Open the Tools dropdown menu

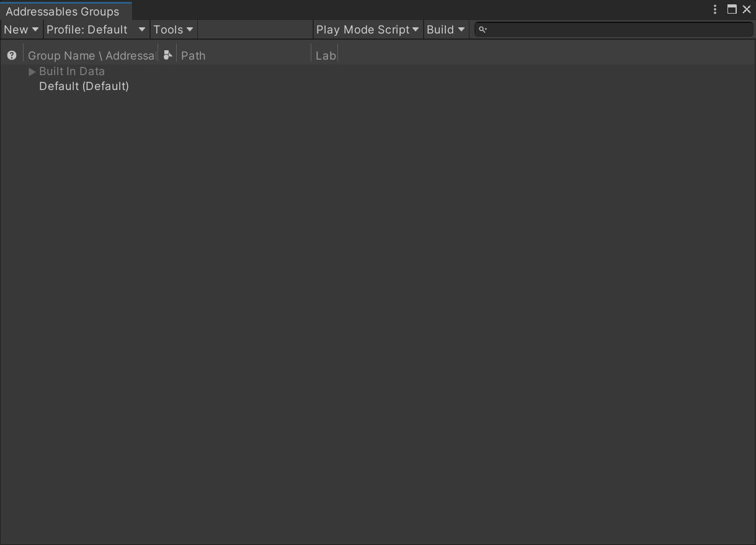(x=173, y=29)
